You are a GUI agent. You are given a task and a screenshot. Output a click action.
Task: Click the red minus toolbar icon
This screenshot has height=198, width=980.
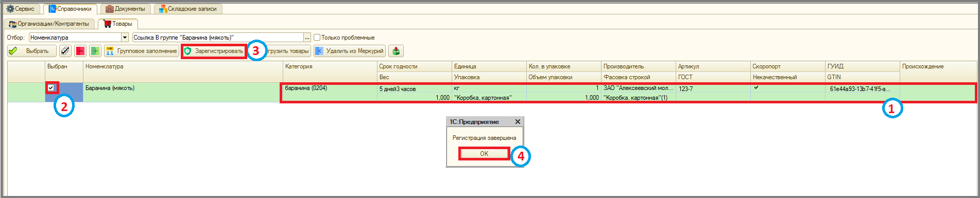tap(80, 51)
